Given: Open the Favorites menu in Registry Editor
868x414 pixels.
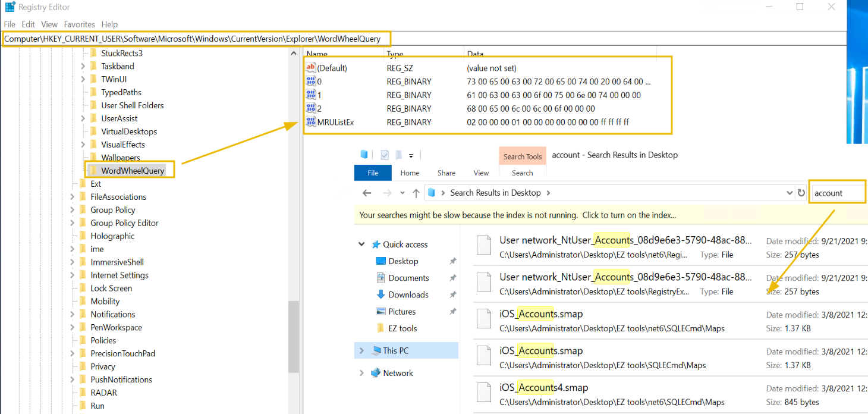Looking at the screenshot, I should [79, 24].
